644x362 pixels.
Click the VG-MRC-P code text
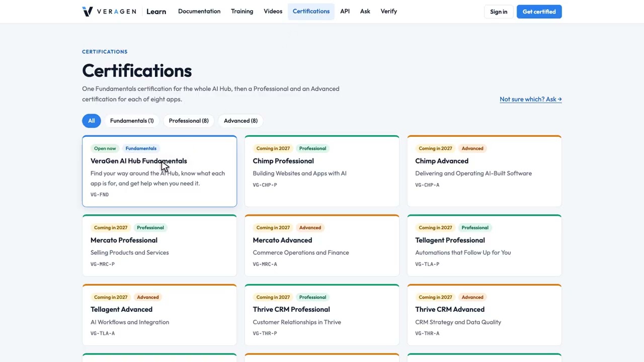pyautogui.click(x=103, y=264)
